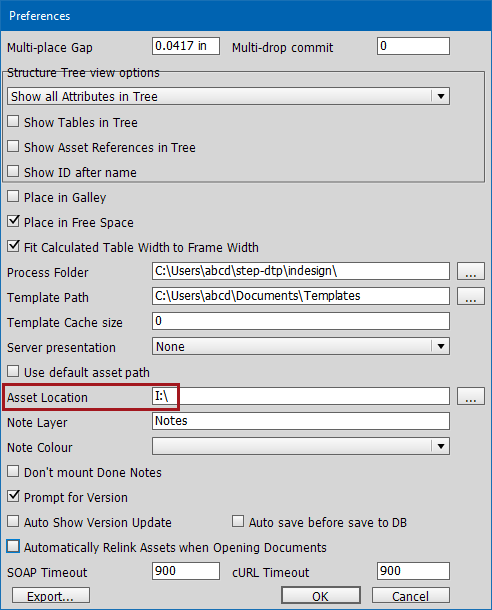Enable Automatically Relink Assets when Opening Documents
Image resolution: width=492 pixels, height=610 pixels.
coord(13,547)
